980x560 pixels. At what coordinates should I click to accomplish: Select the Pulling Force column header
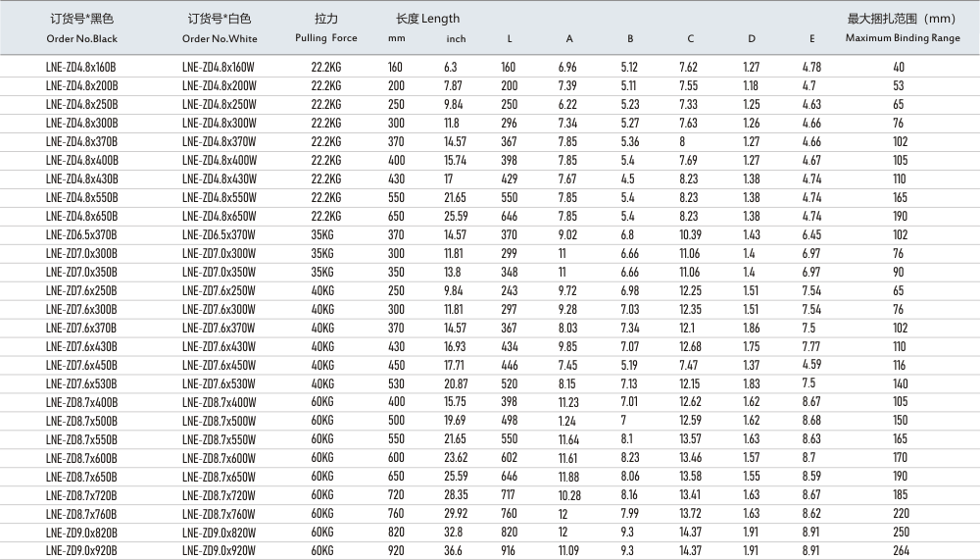pyautogui.click(x=326, y=38)
